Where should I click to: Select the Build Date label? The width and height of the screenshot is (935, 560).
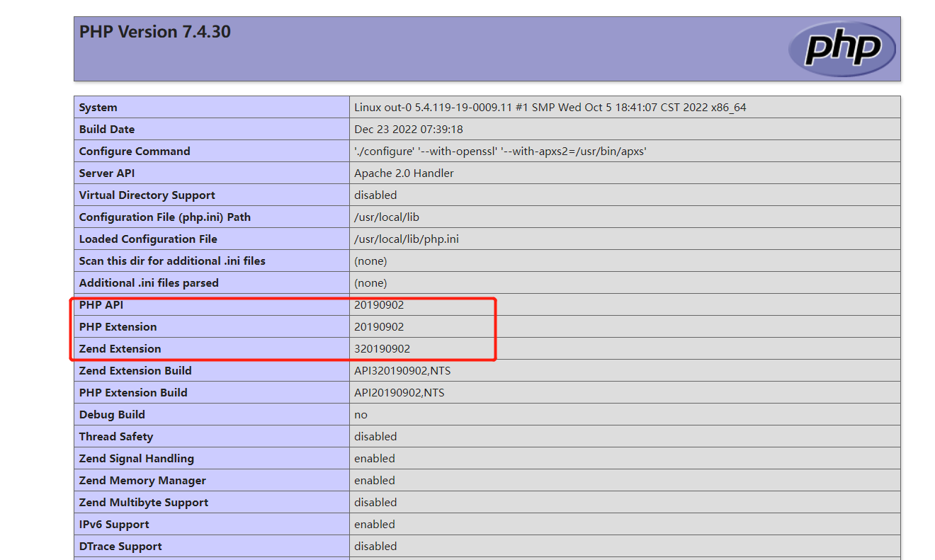(x=107, y=130)
